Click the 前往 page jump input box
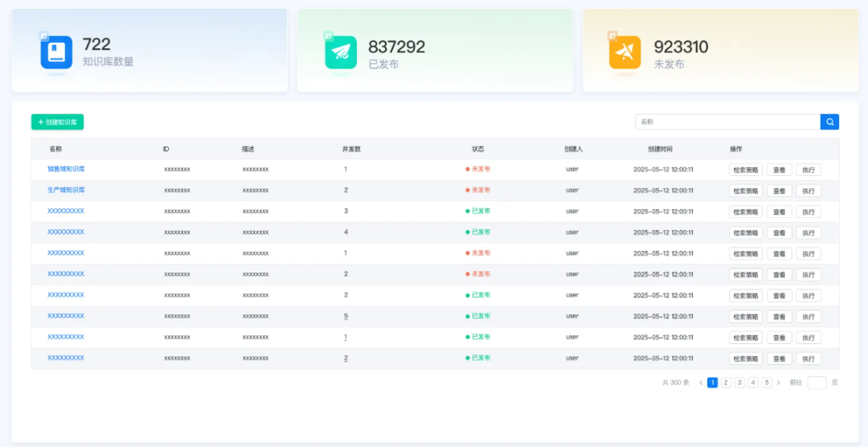 coord(817,383)
